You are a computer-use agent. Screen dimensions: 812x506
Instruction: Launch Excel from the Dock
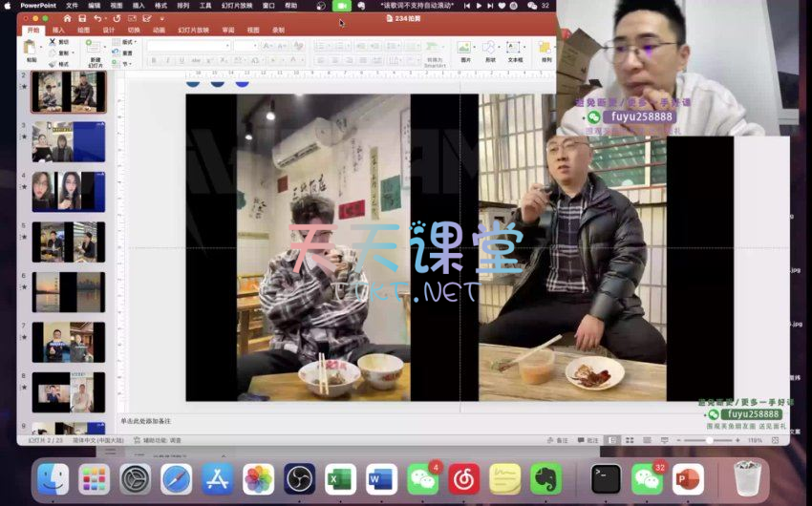(x=340, y=478)
